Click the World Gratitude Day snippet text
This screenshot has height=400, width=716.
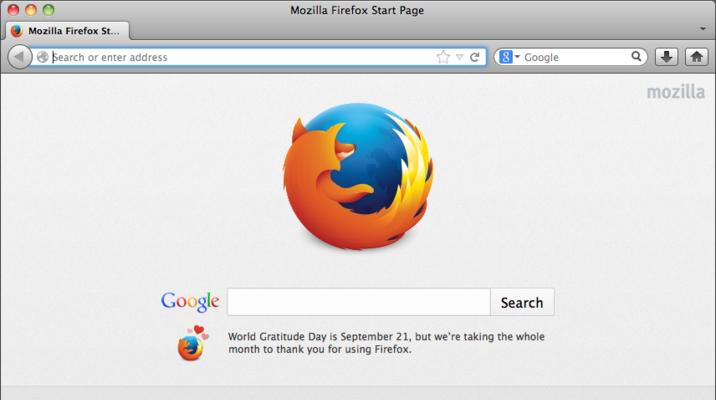click(386, 343)
